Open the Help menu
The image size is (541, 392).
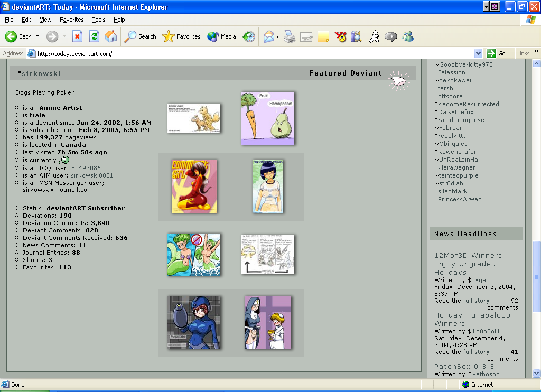pos(119,20)
